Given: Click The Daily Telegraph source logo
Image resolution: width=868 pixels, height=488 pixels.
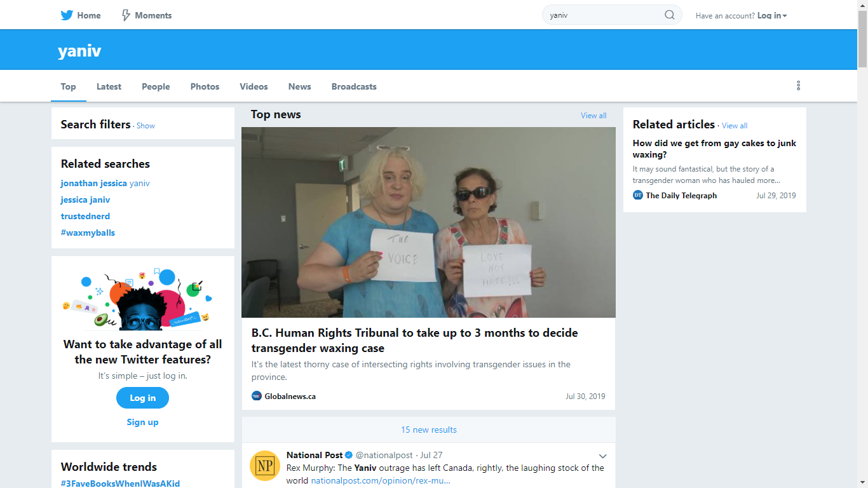Looking at the screenshot, I should (x=638, y=195).
